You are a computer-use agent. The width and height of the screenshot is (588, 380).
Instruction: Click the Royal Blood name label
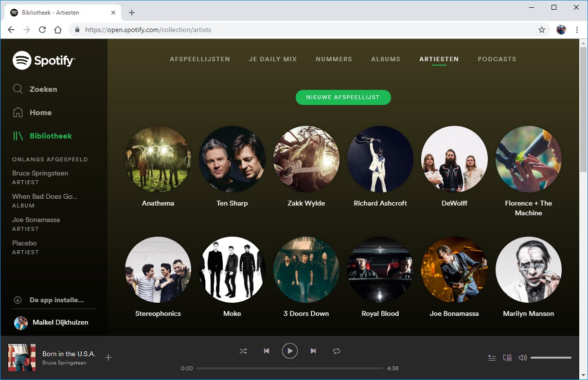click(380, 313)
